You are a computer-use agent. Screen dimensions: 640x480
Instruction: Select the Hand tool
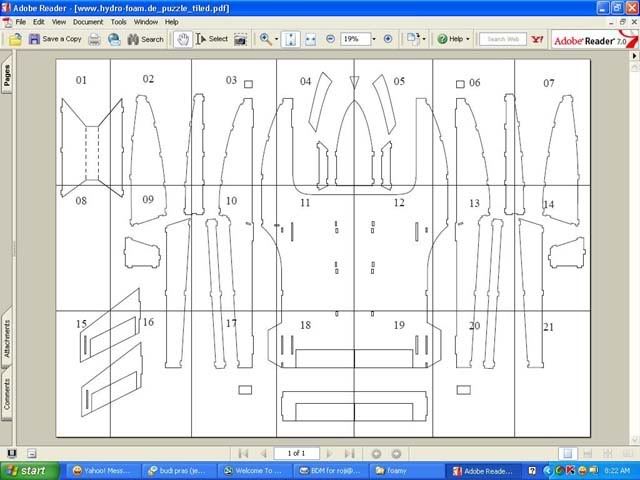coord(182,39)
